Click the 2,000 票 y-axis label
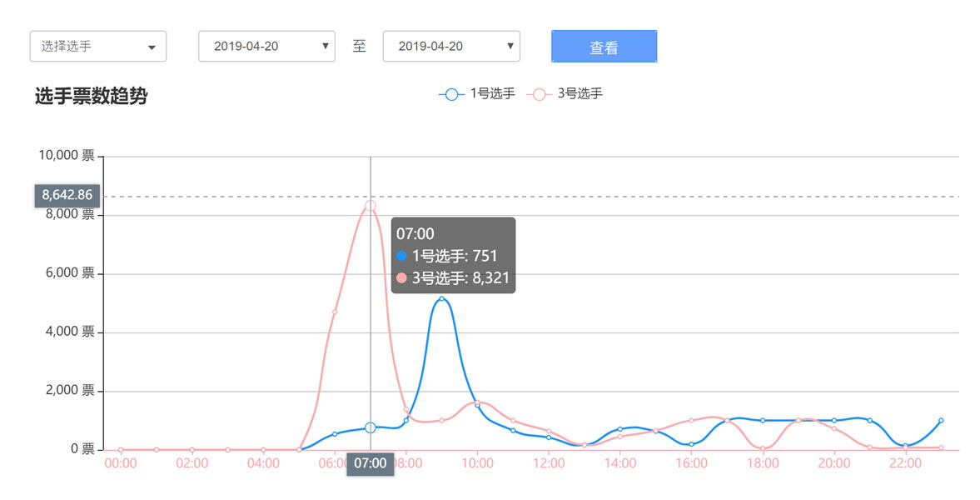980x500 pixels. 70,391
